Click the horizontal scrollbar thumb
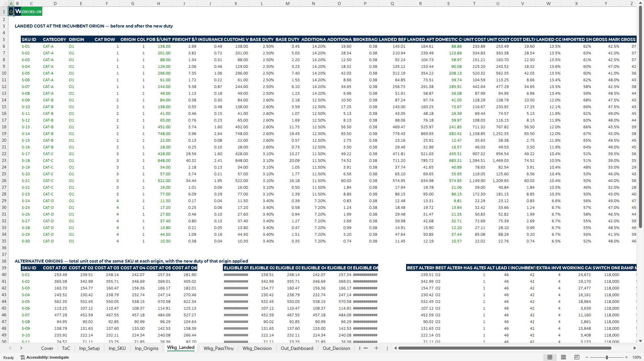 coord(505,348)
